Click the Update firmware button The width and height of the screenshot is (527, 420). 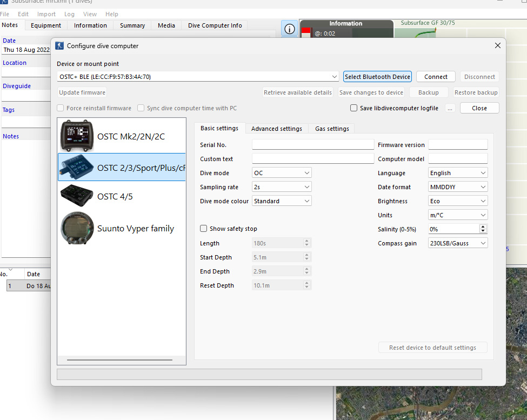pyautogui.click(x=82, y=92)
